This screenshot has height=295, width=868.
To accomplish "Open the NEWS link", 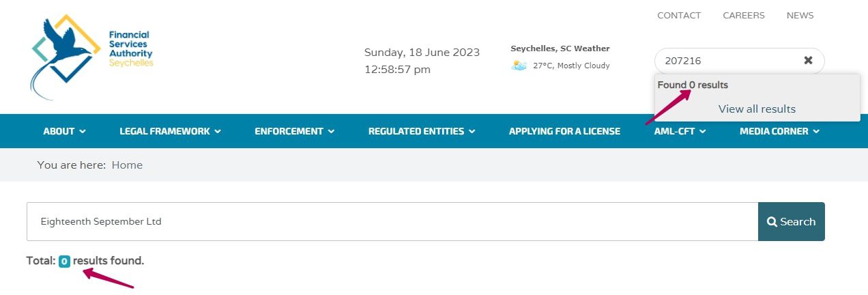I will [800, 15].
